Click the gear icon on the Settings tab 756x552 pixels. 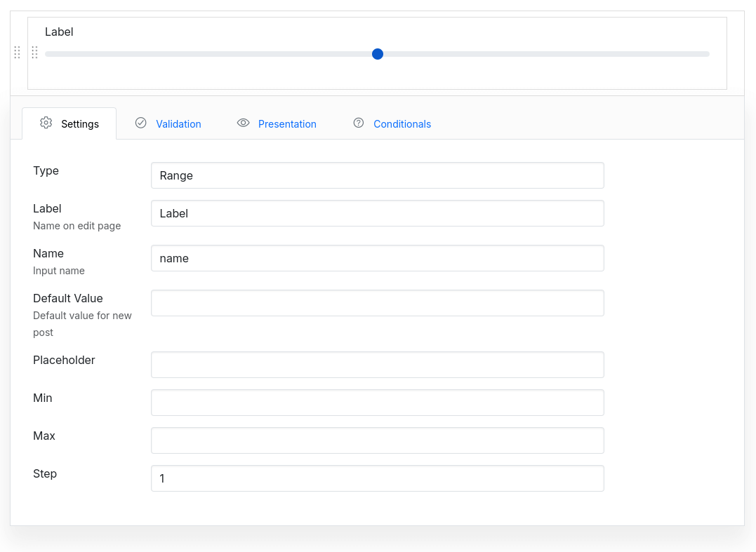pyautogui.click(x=46, y=123)
